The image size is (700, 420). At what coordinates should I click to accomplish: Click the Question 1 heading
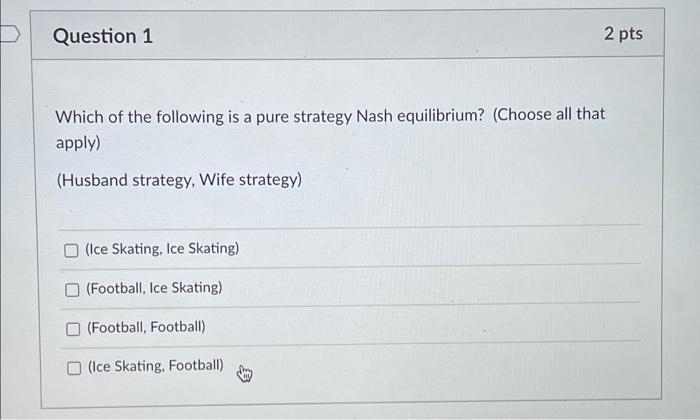click(x=103, y=36)
